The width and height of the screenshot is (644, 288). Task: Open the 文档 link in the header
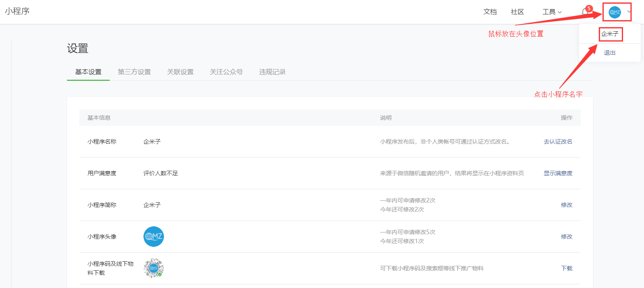[490, 12]
